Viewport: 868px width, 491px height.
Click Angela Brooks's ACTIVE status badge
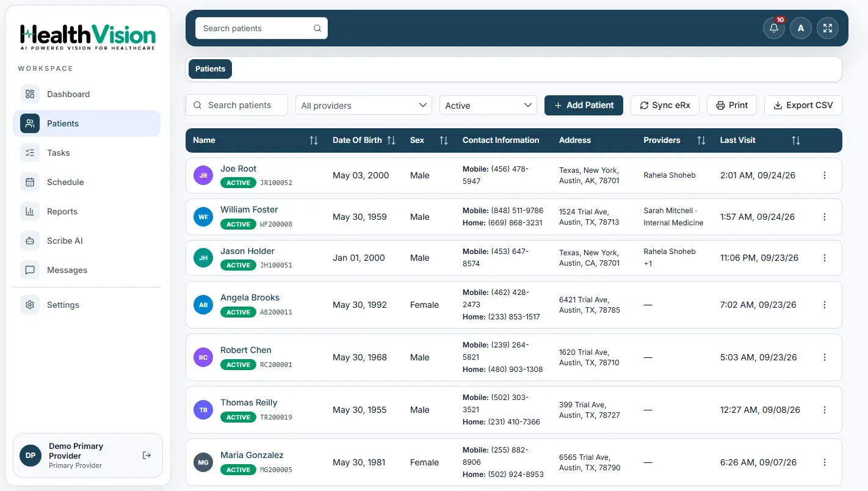click(x=238, y=312)
